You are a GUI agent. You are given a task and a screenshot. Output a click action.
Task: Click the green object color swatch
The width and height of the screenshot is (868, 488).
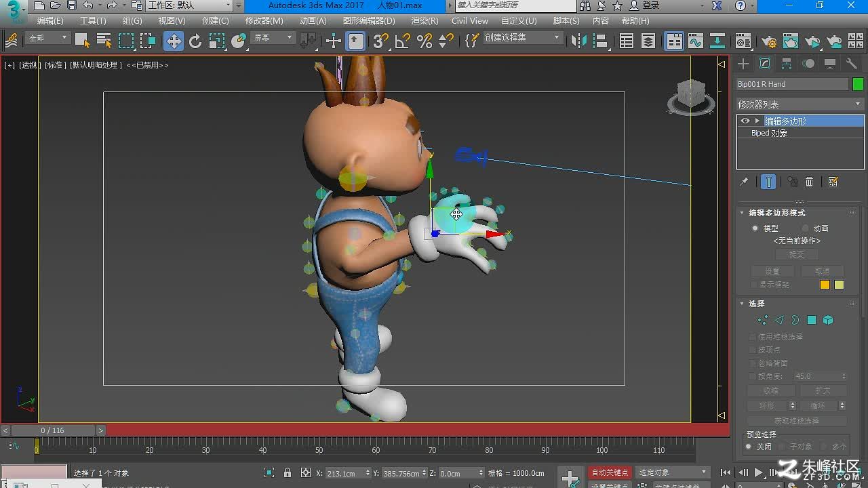click(858, 84)
